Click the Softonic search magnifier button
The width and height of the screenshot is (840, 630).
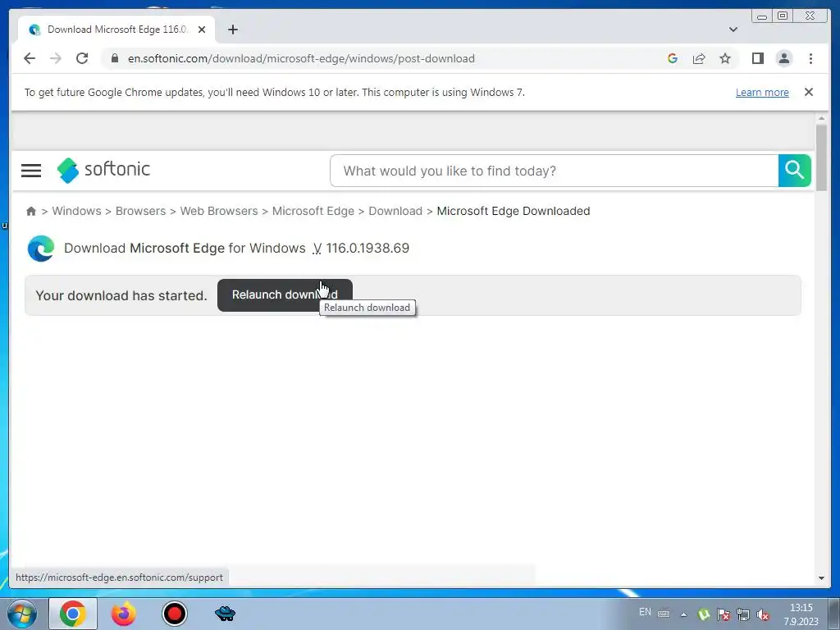pyautogui.click(x=794, y=171)
